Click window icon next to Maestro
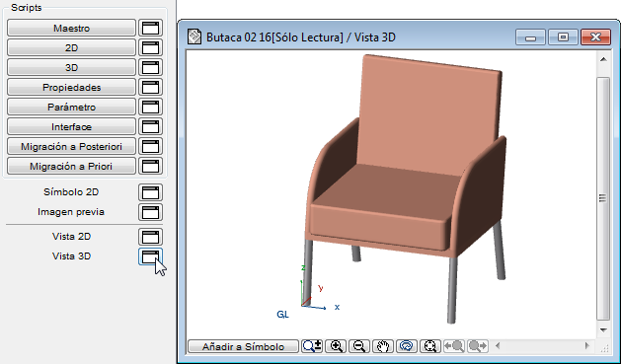This screenshot has width=621, height=364. pos(150,28)
